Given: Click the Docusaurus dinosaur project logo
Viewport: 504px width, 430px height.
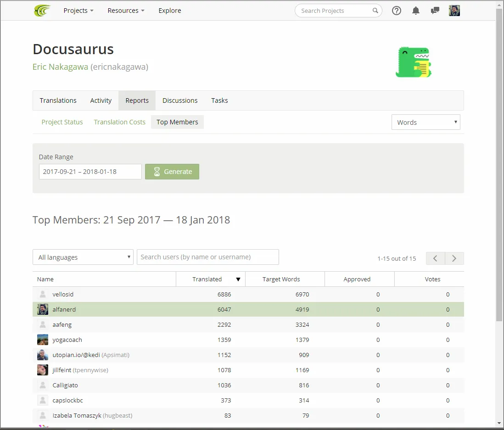Looking at the screenshot, I should [414, 62].
